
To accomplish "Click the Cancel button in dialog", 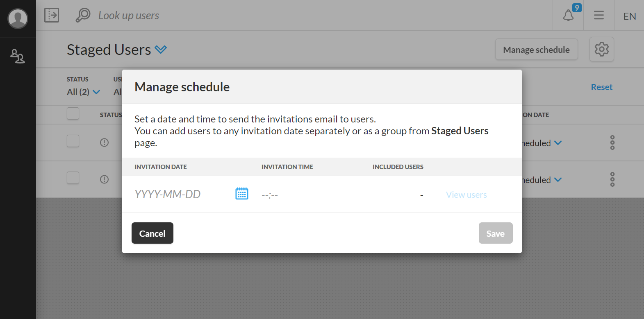I will 152,233.
